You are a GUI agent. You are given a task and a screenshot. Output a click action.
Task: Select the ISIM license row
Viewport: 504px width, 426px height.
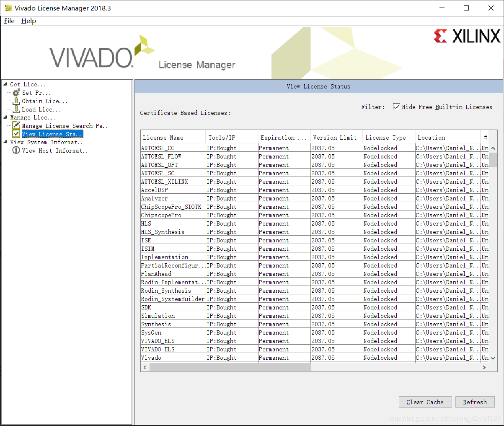pyautogui.click(x=315, y=249)
